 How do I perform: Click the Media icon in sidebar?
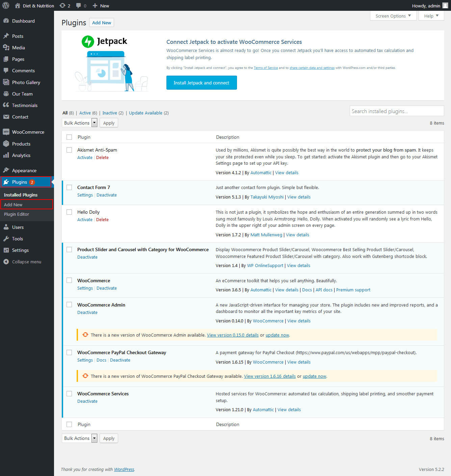pos(6,47)
